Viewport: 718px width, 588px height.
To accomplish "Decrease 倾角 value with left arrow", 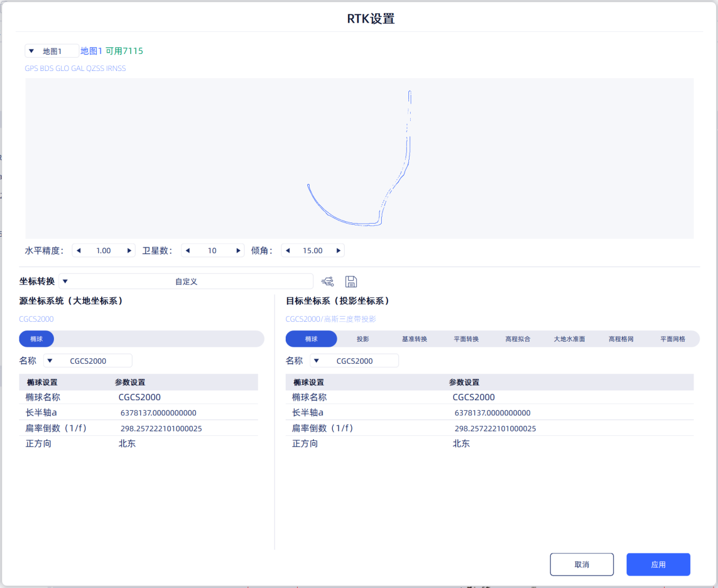I will click(288, 251).
